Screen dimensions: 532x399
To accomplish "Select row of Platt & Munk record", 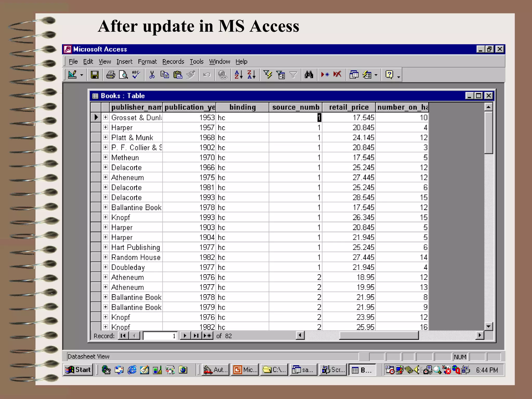I will [x=96, y=137].
